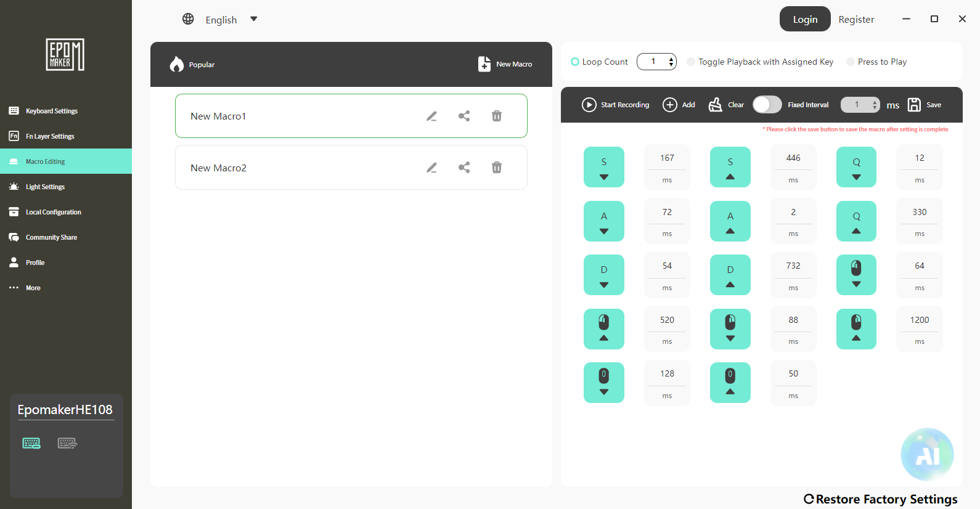Share New Macro2 with share icon
The width and height of the screenshot is (980, 509).
click(x=464, y=168)
